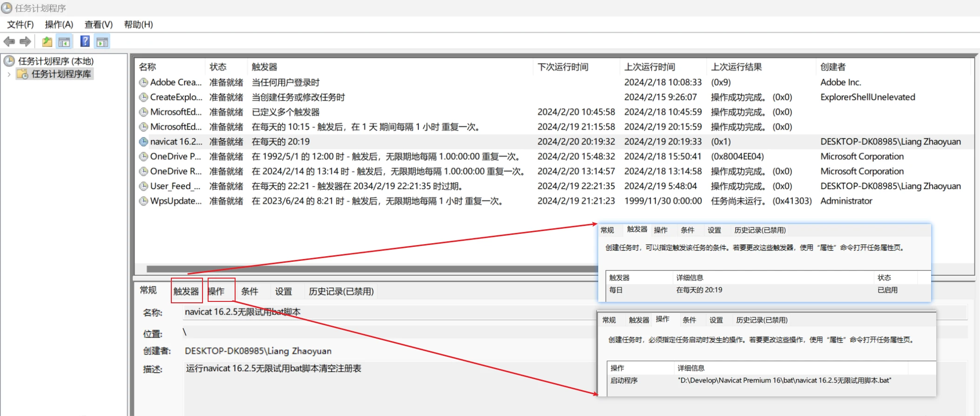The width and height of the screenshot is (980, 416).
Task: Click the 已启用 status in the trigger inset
Action: click(887, 290)
